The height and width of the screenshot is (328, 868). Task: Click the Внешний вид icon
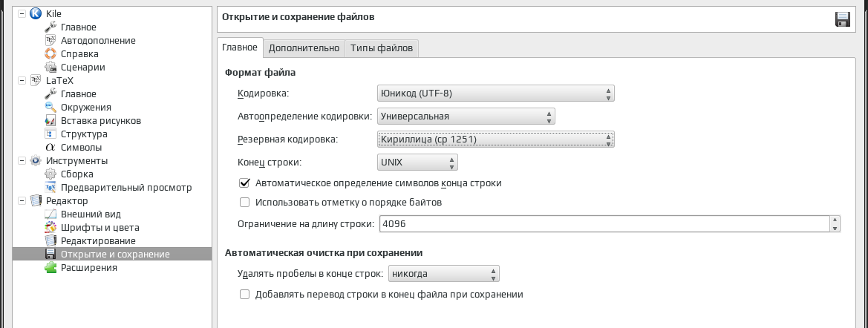coord(50,214)
